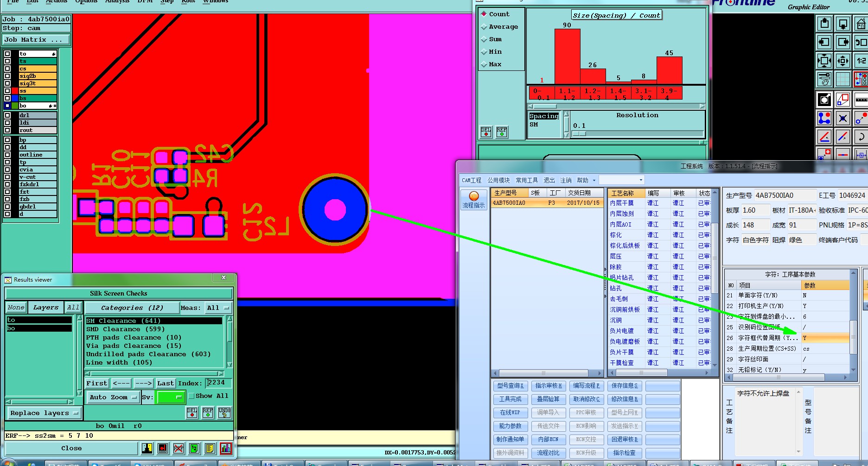868x466 pixels.
Task: Click the pan right icon in Graphic Editor toolbar
Action: tap(843, 42)
